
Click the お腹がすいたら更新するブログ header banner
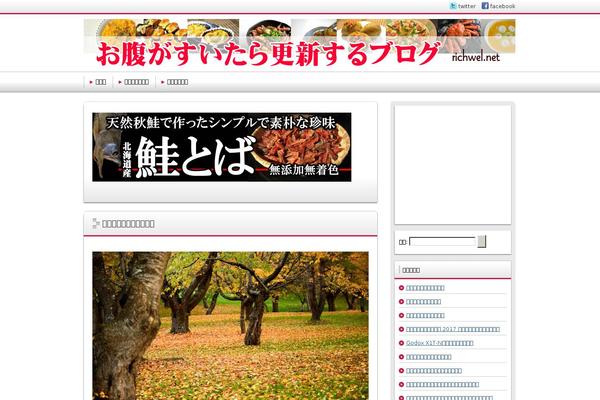coord(299,43)
